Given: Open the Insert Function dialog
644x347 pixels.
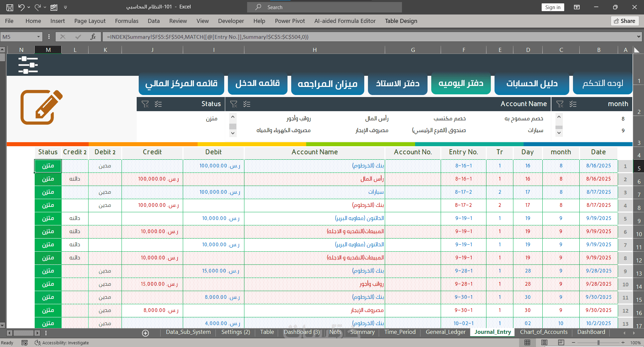Looking at the screenshot, I should point(93,37).
